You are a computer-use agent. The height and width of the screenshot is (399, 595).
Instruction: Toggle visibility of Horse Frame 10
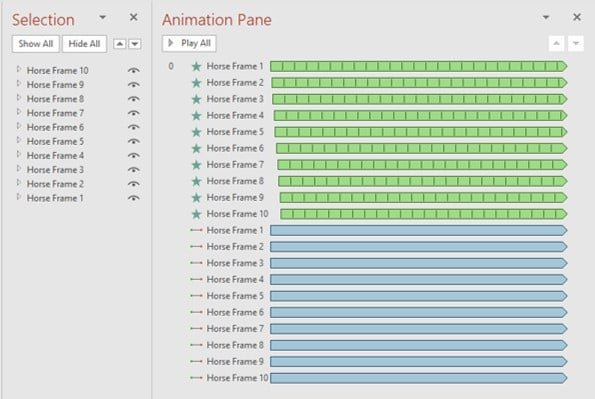point(134,71)
